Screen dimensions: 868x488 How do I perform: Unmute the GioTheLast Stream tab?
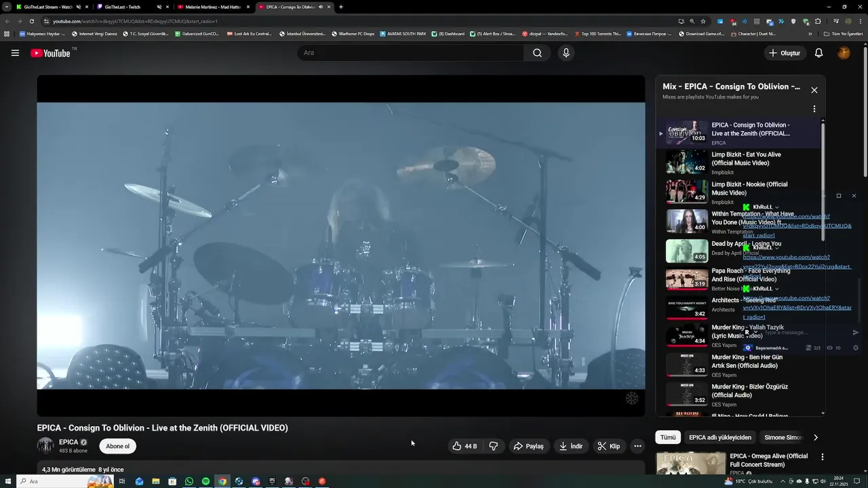[x=78, y=7]
